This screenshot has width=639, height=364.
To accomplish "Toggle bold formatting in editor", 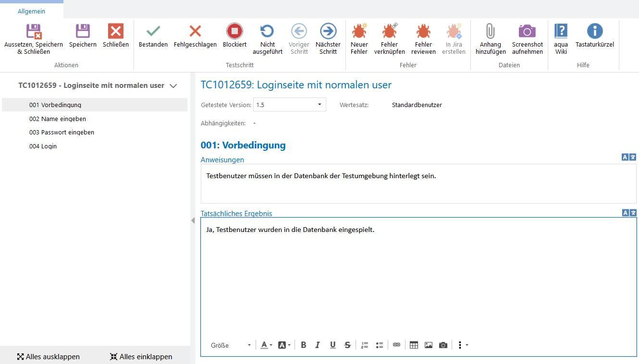I will click(x=304, y=345).
